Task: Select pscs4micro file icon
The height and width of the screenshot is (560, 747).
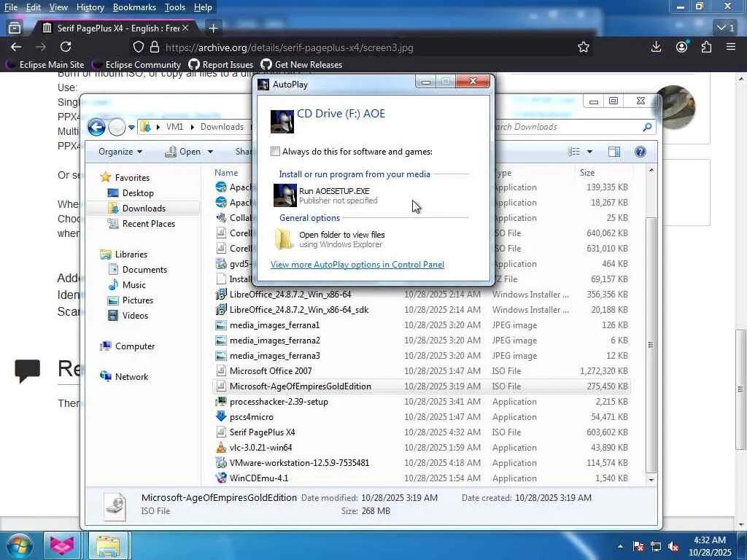Action: [220, 416]
